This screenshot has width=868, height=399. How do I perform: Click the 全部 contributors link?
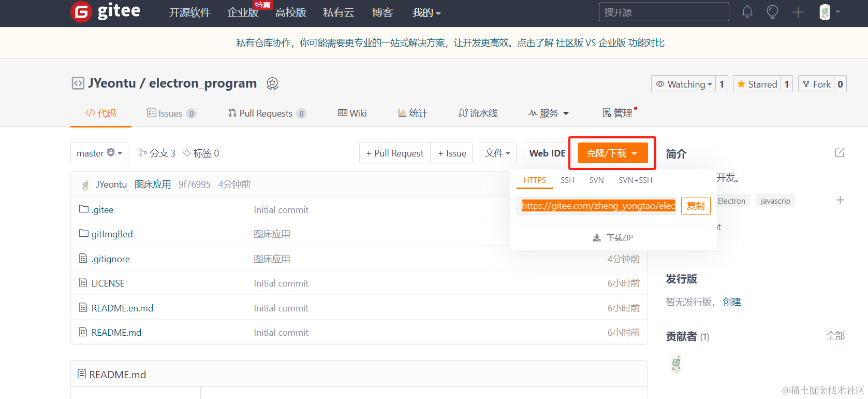coord(835,336)
